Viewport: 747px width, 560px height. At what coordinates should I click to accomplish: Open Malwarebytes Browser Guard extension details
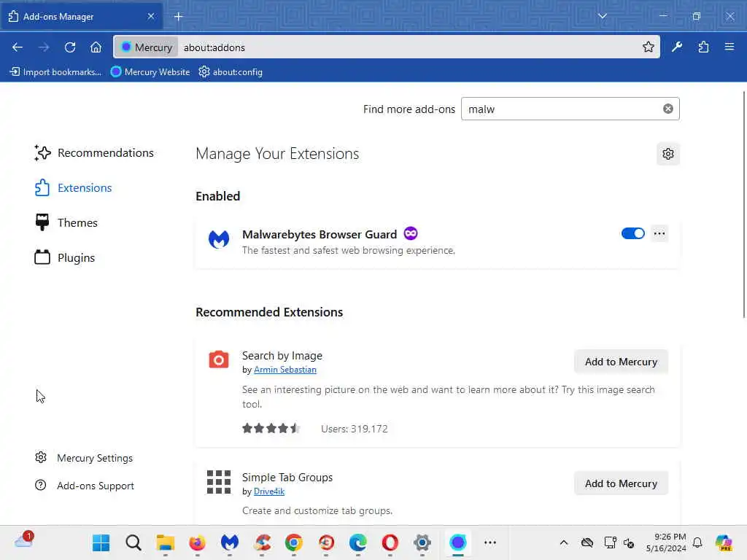click(320, 234)
